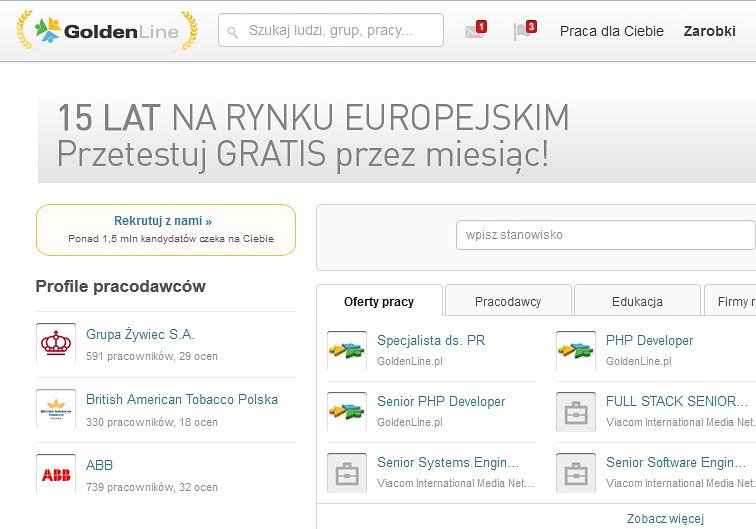Click Viacom text under Senior Software Engin...
Screen dimensions: 756x529
pyautogui.click(x=681, y=483)
